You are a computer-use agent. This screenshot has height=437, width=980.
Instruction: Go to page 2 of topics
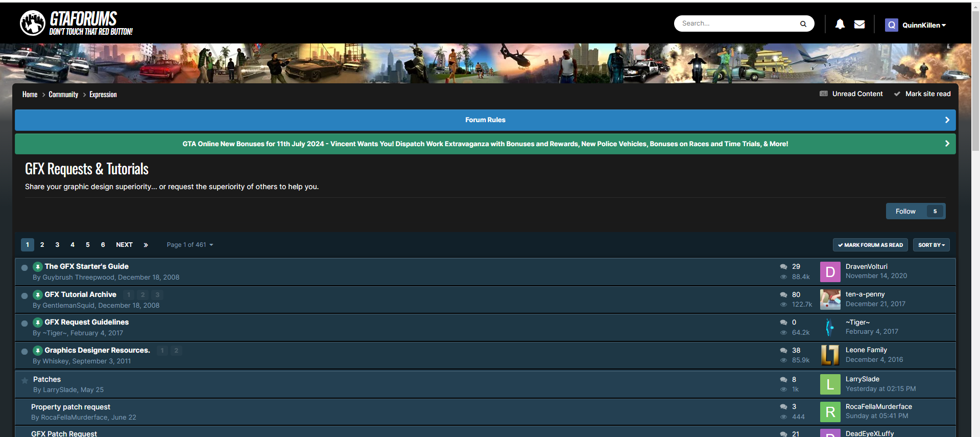(x=42, y=245)
